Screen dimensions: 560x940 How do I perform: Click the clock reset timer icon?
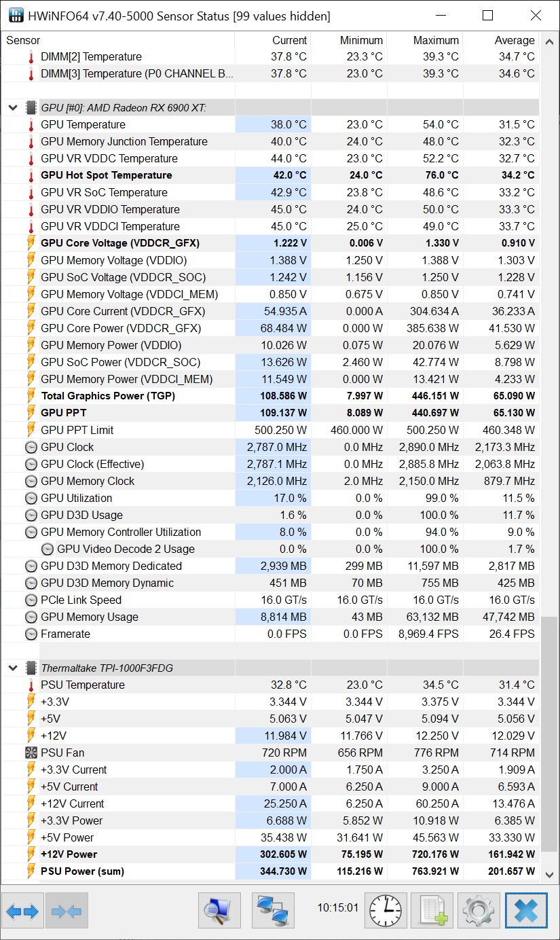(386, 911)
